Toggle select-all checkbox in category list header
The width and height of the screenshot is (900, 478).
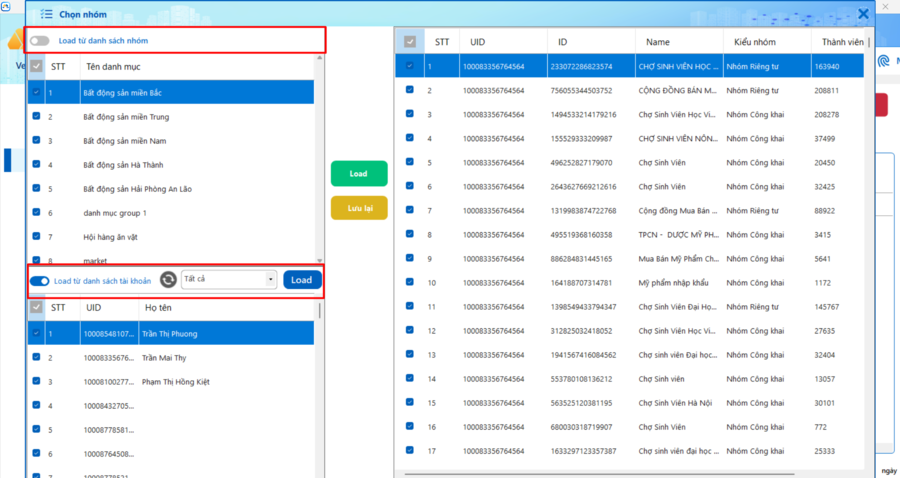pyautogui.click(x=36, y=67)
